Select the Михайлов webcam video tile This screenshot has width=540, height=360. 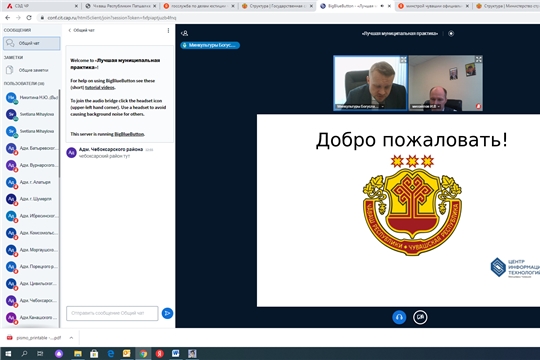tap(446, 83)
